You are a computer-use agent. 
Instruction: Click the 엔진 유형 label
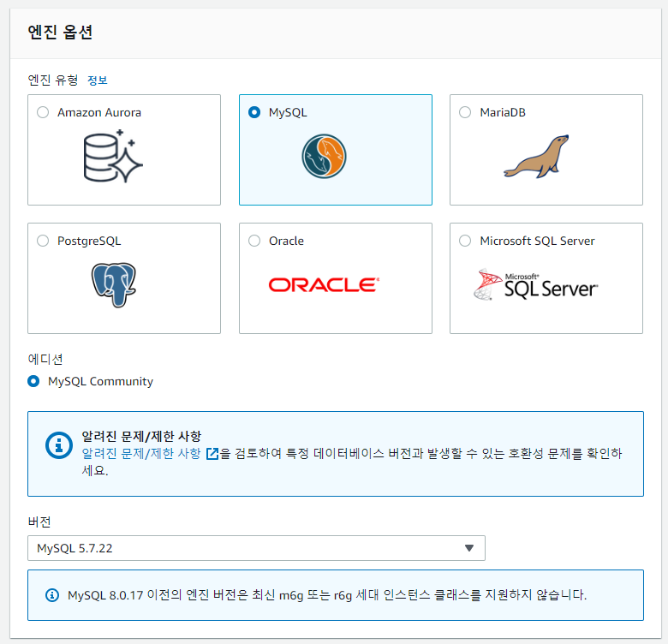point(53,80)
